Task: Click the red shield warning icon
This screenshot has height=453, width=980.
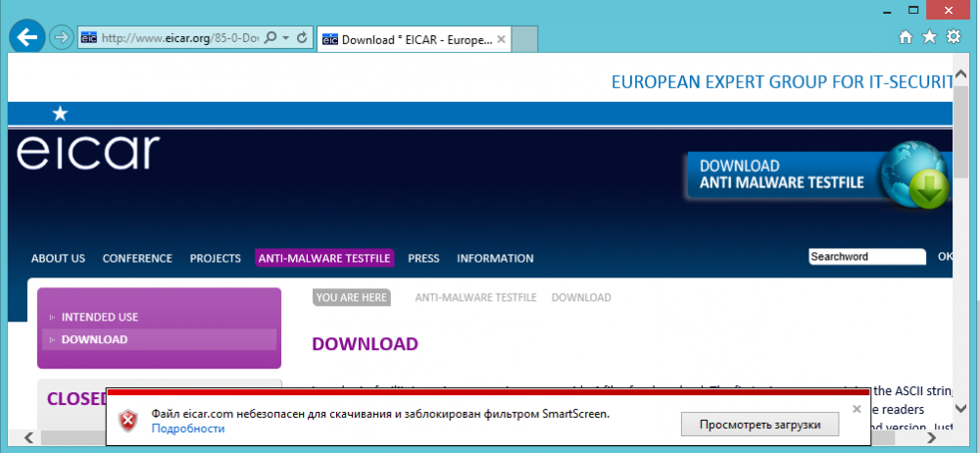Action: [x=128, y=421]
